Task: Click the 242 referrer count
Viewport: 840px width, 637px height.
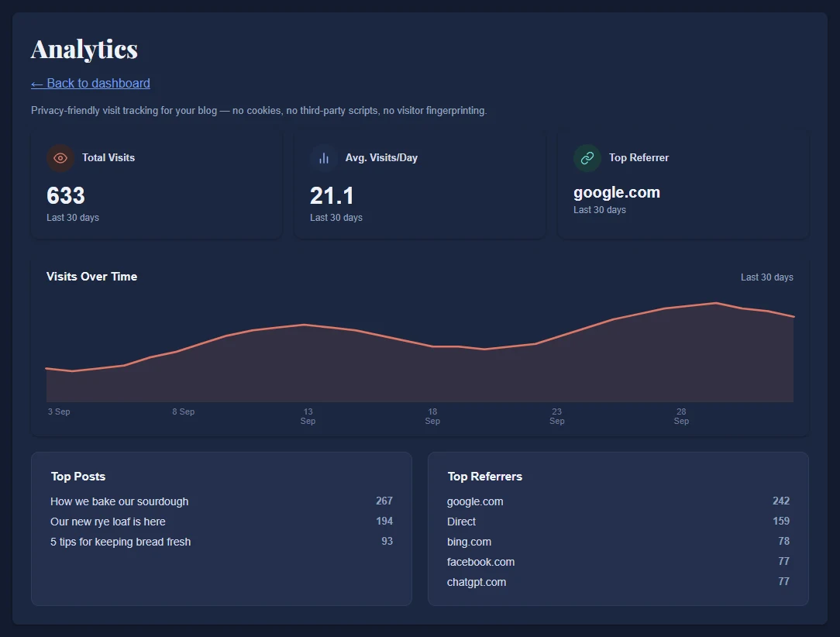Action: (x=781, y=501)
